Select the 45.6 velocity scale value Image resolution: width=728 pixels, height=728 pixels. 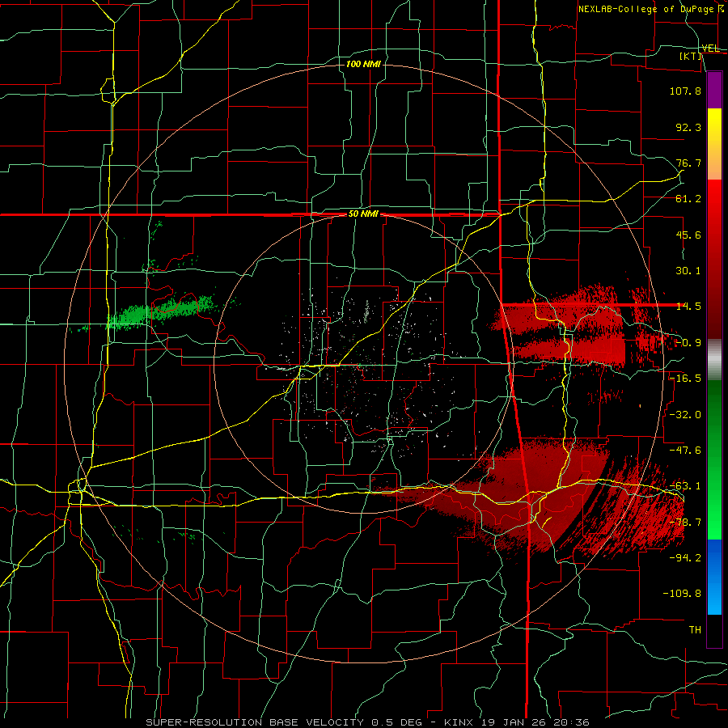pos(688,235)
